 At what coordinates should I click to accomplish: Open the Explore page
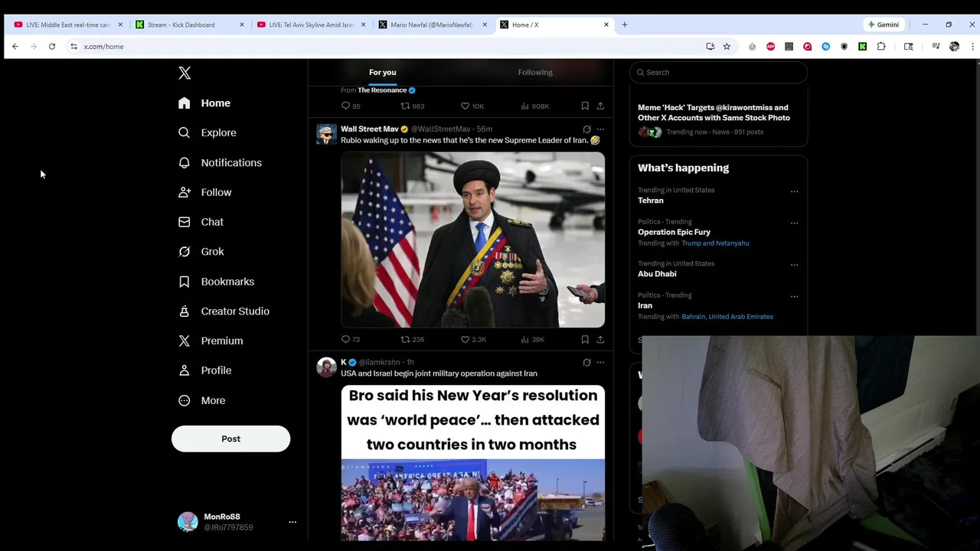pos(207,132)
